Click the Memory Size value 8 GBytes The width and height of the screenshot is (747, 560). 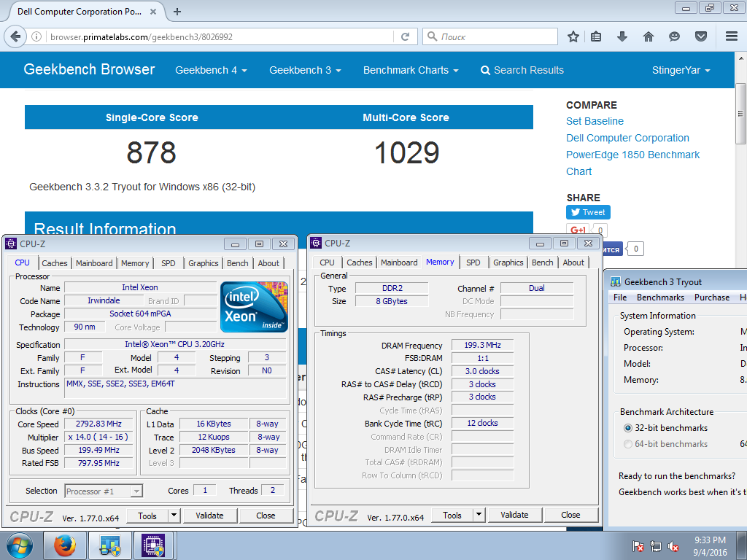392,301
